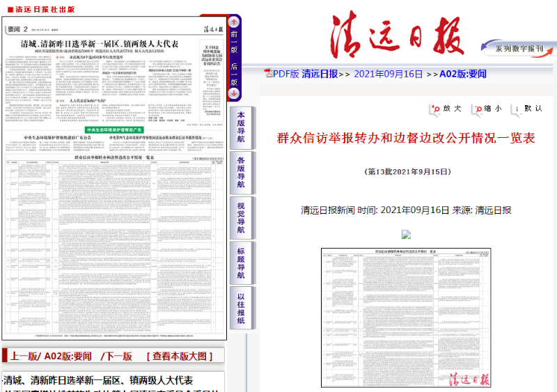The image size is (557, 392).
Task: Reset text size with 默认
Action: [x=533, y=109]
